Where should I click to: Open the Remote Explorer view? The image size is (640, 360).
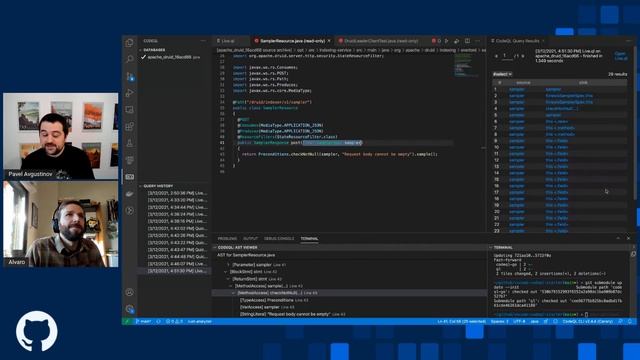pyautogui.click(x=129, y=110)
